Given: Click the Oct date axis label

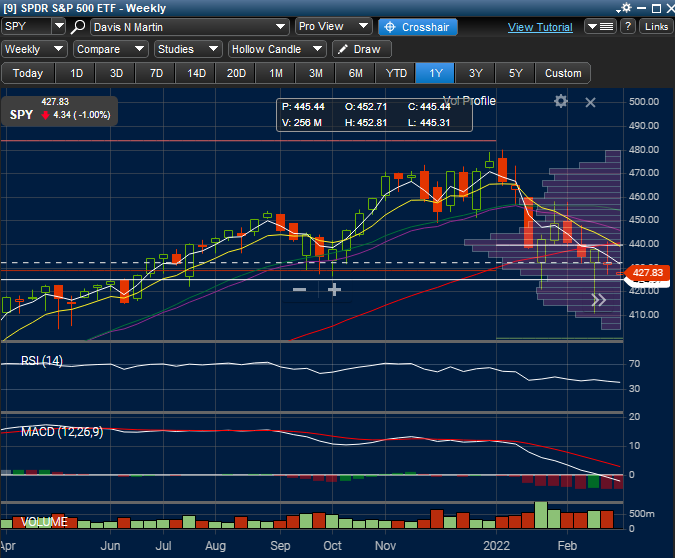Looking at the screenshot, I should click(332, 546).
